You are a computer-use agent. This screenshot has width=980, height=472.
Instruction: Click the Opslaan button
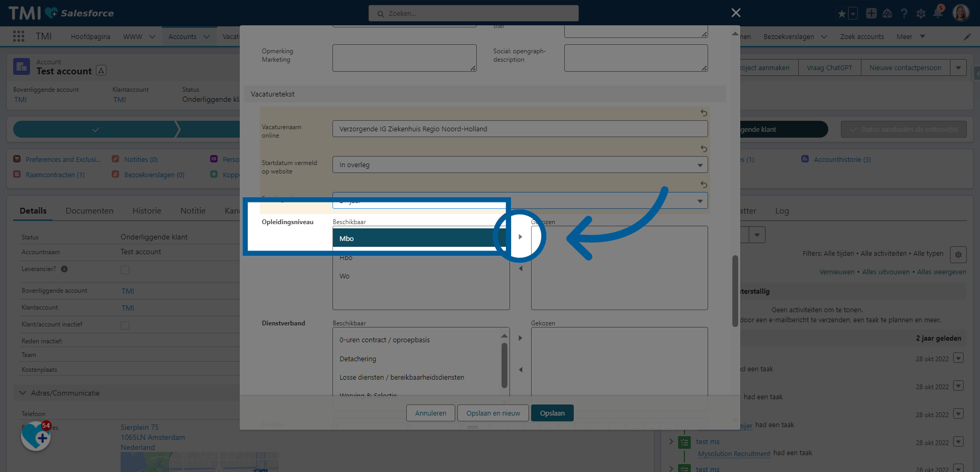coord(552,413)
